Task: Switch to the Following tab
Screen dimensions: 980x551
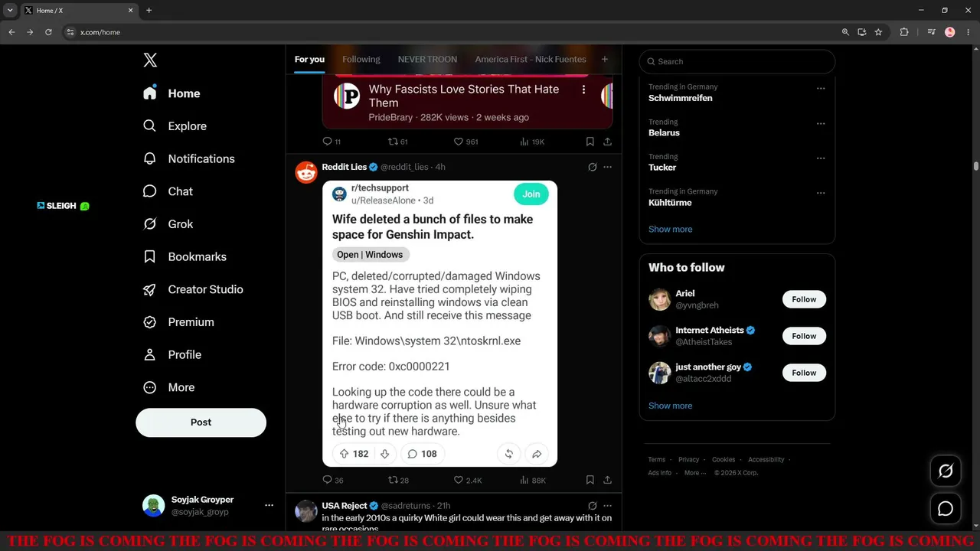Action: (361, 59)
